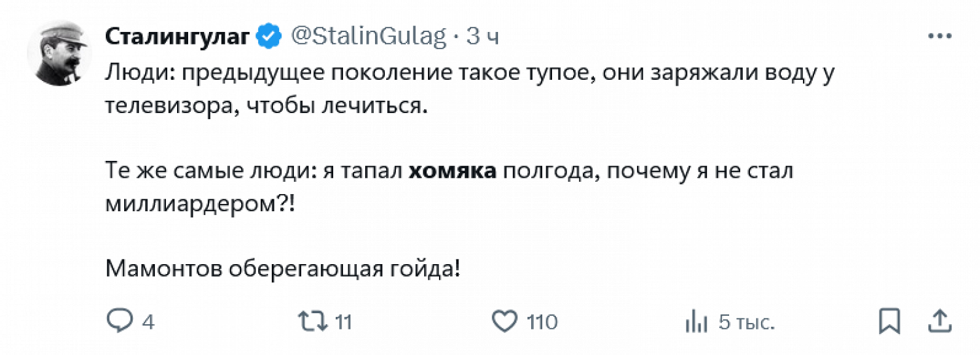Open the three-dot more options menu

939,37
